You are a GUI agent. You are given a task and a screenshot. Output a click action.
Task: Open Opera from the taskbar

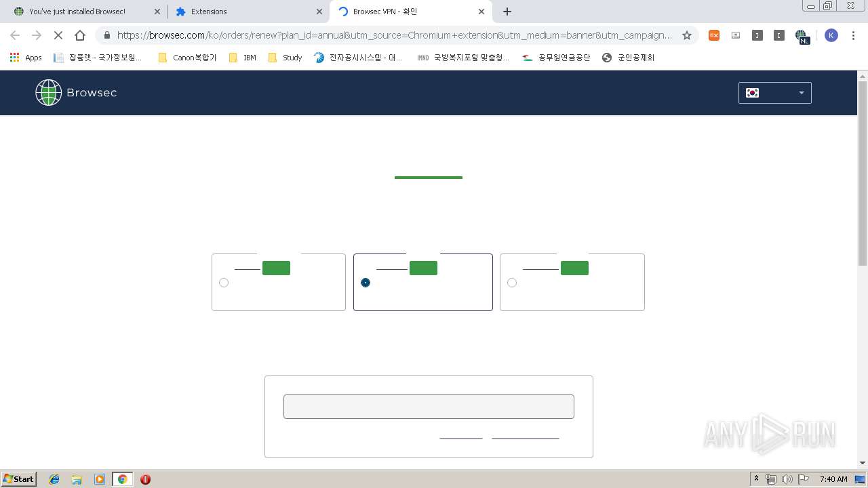pyautogui.click(x=145, y=479)
